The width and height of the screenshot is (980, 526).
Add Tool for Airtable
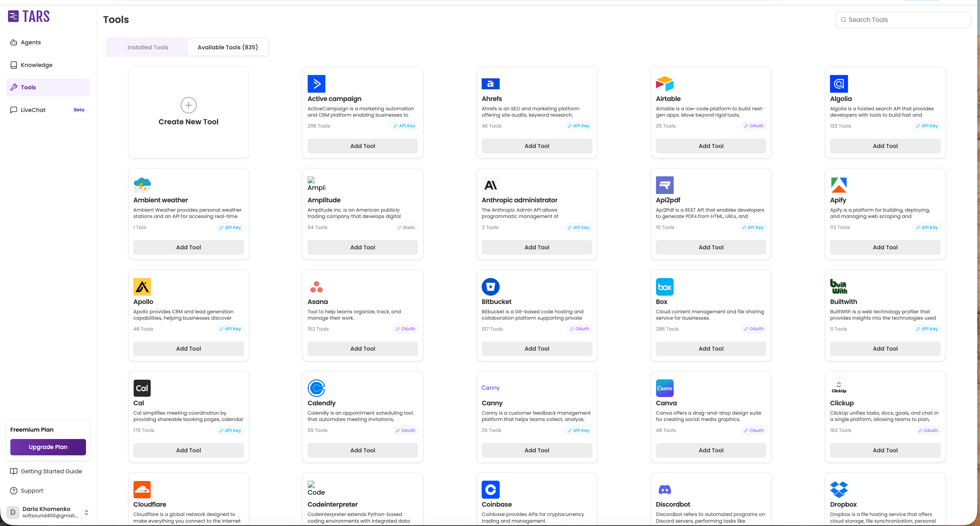(x=711, y=146)
